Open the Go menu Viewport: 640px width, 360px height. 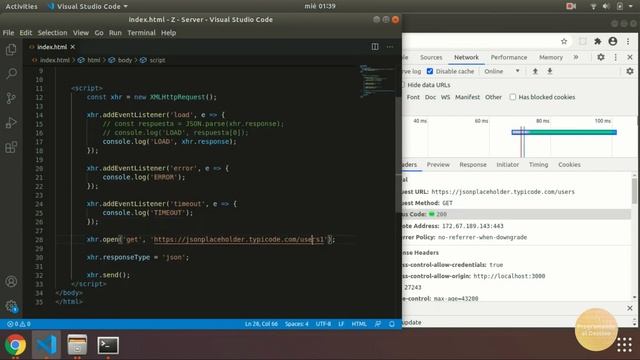coord(99,33)
